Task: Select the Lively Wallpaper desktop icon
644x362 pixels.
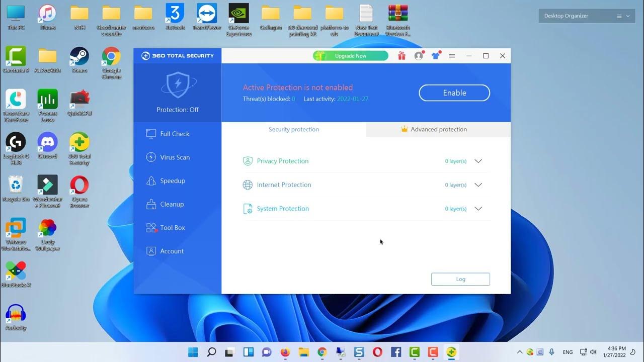Action: [48, 235]
